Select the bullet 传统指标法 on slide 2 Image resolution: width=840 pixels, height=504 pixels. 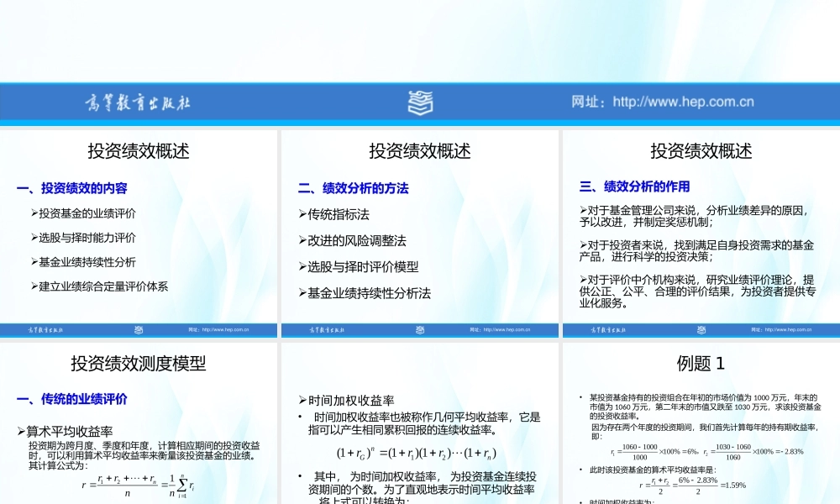click(333, 214)
